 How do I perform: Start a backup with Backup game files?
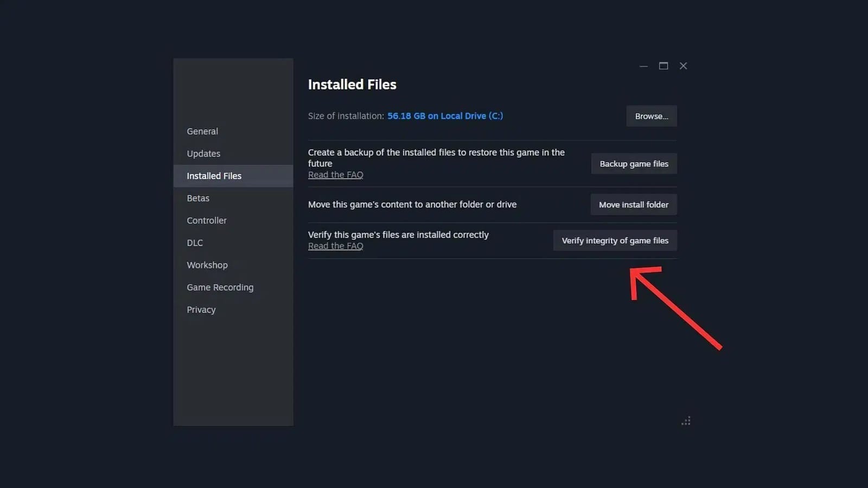click(x=634, y=163)
